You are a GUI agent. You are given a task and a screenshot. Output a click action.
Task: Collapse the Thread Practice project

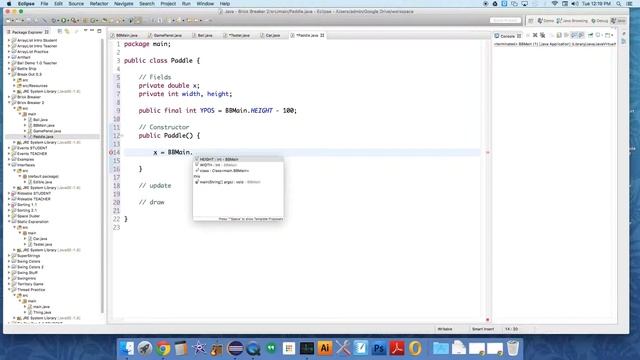click(x=9, y=289)
